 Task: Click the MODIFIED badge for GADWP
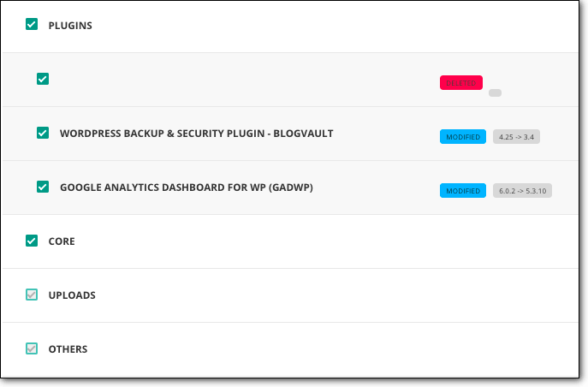463,191
